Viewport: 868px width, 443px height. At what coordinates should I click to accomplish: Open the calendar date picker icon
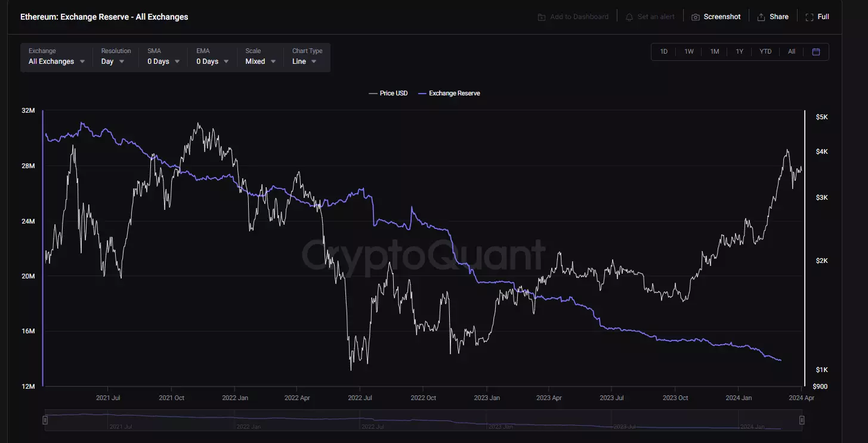click(x=816, y=52)
